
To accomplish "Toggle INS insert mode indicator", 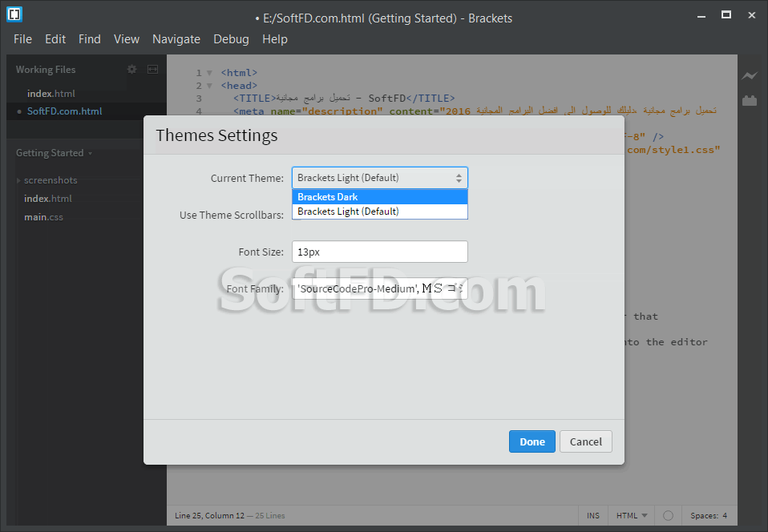I will tap(593, 515).
